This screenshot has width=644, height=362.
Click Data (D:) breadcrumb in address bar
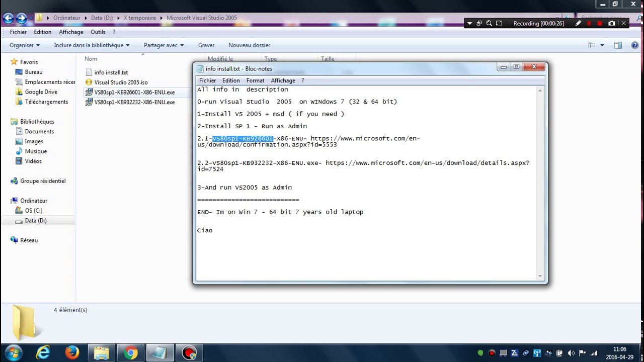(x=102, y=18)
